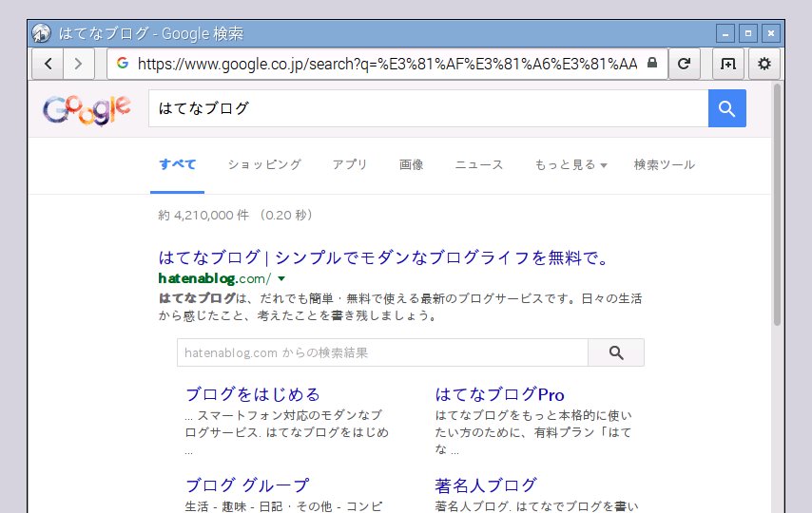Add a bookmark using the bookmark icon

click(x=728, y=64)
